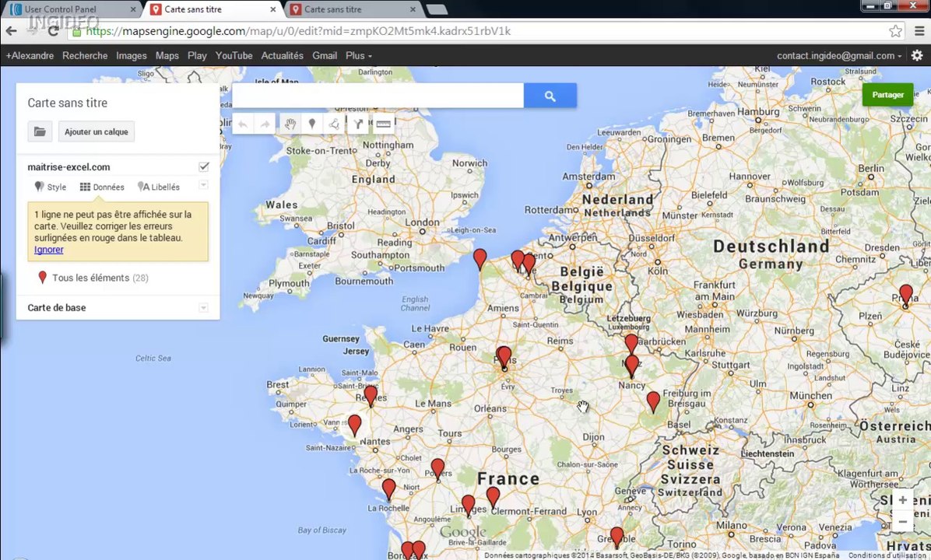The height and width of the screenshot is (560, 931).
Task: Open the Libellés label options
Action: 159,187
